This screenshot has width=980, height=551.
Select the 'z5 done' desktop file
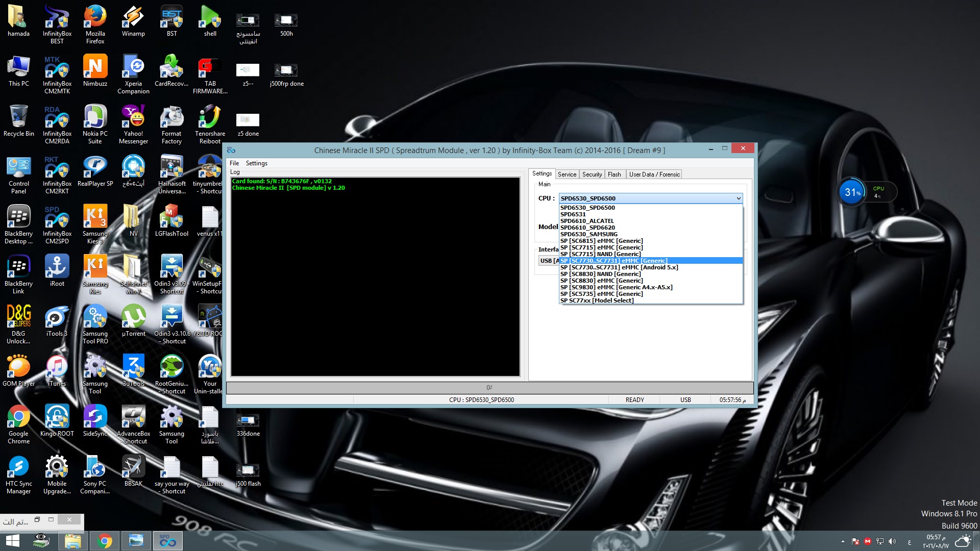point(248,124)
